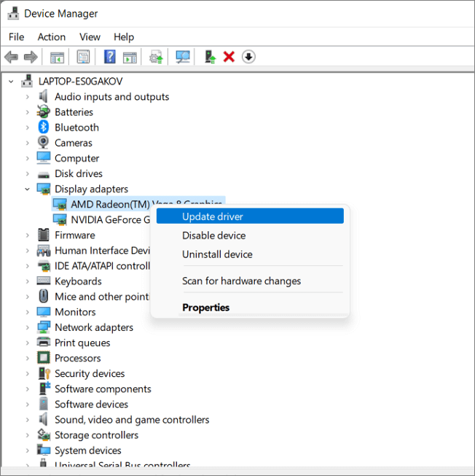Click Show/Hide Action Pane toolbar icon
The image size is (475, 476).
(130, 57)
